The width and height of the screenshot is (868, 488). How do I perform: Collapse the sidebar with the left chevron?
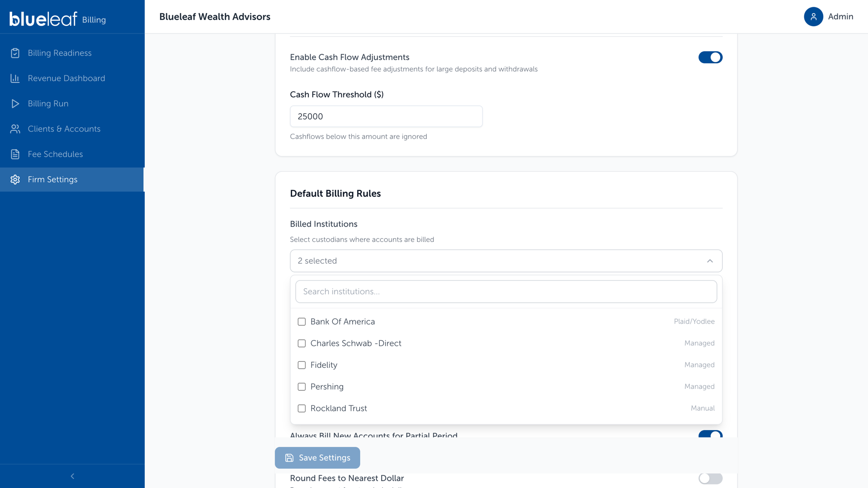[72, 476]
